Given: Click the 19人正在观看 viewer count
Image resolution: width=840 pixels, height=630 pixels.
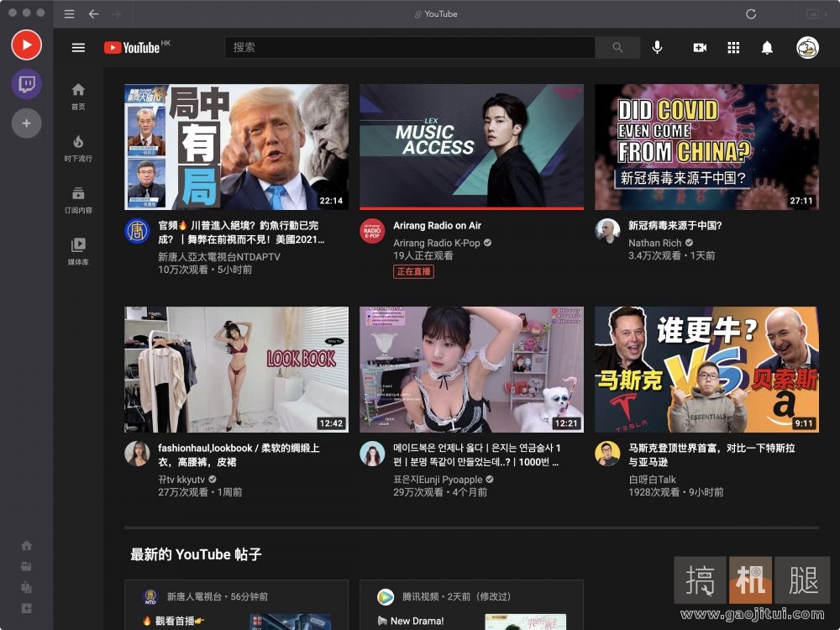Looking at the screenshot, I should click(x=423, y=256).
